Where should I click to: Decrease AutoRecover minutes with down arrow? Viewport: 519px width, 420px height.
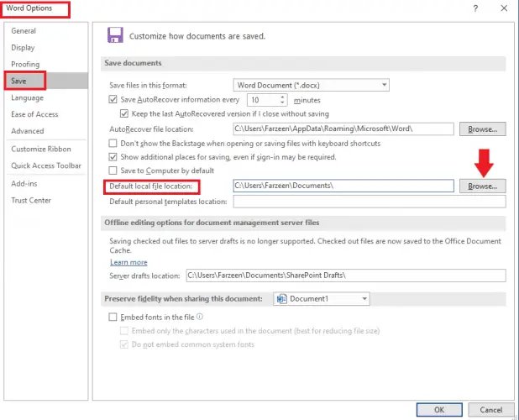282,102
